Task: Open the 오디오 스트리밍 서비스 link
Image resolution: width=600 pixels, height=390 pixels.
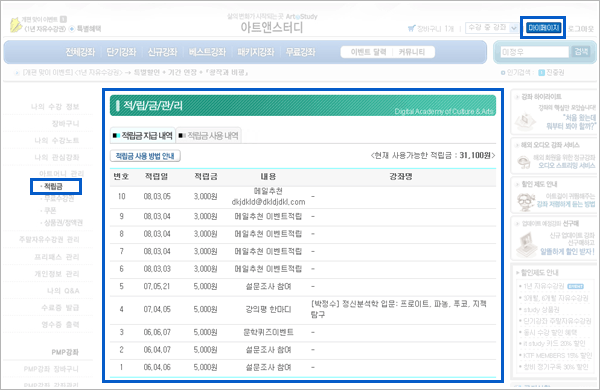Action: pyautogui.click(x=566, y=165)
